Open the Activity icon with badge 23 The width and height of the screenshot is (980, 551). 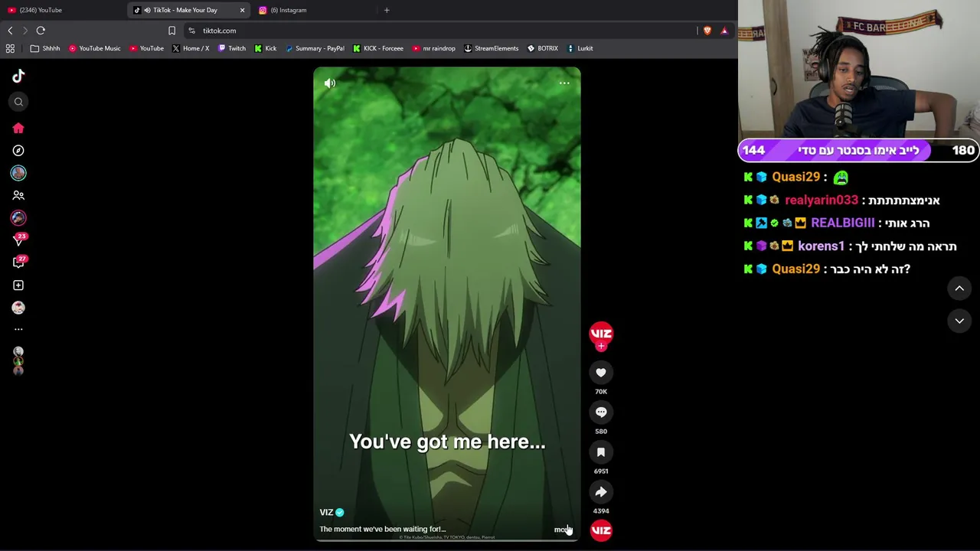click(x=18, y=240)
